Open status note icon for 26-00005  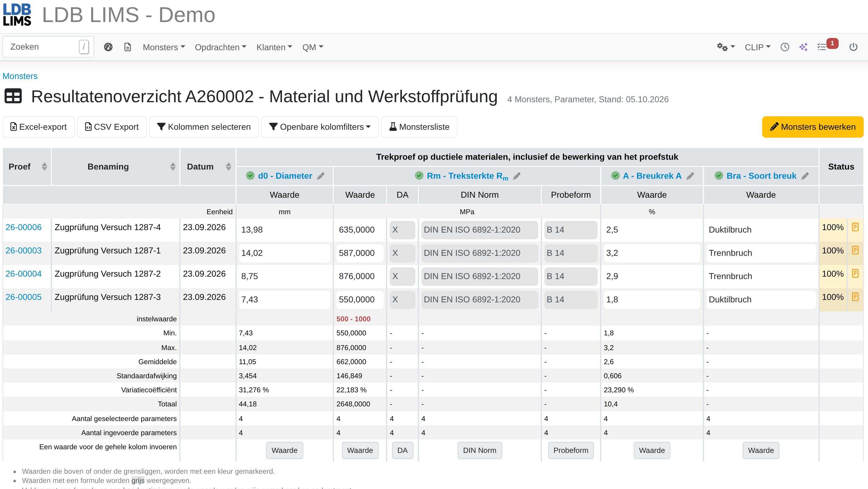point(855,297)
